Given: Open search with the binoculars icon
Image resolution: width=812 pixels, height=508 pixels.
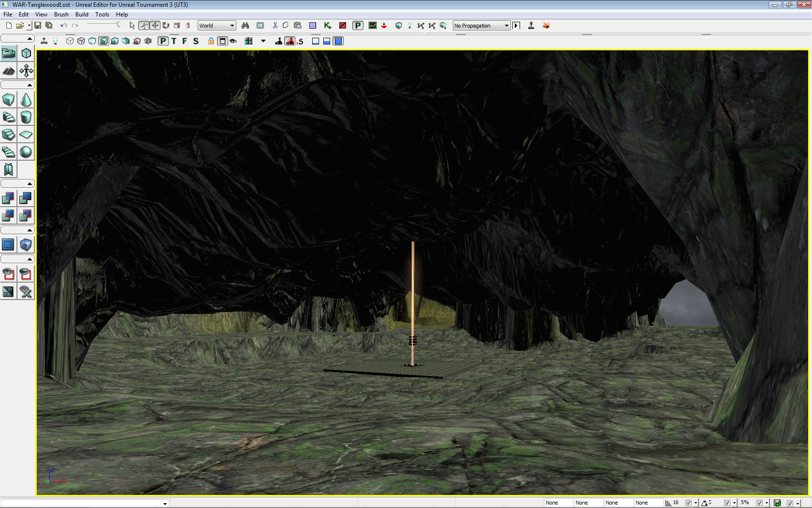Looking at the screenshot, I should tap(246, 26).
